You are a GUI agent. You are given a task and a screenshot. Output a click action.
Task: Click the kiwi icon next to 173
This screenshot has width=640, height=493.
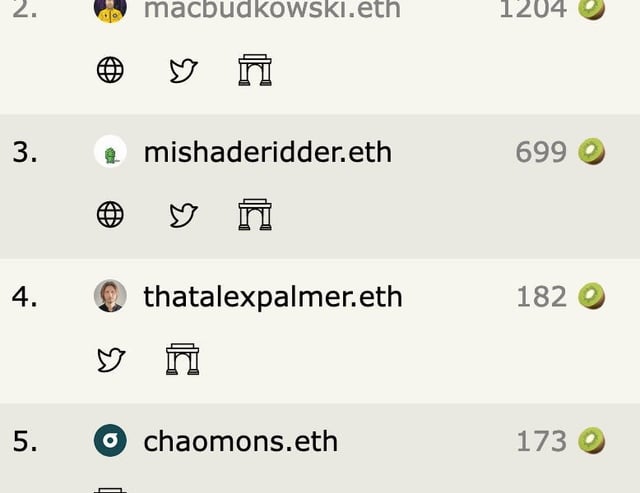591,441
